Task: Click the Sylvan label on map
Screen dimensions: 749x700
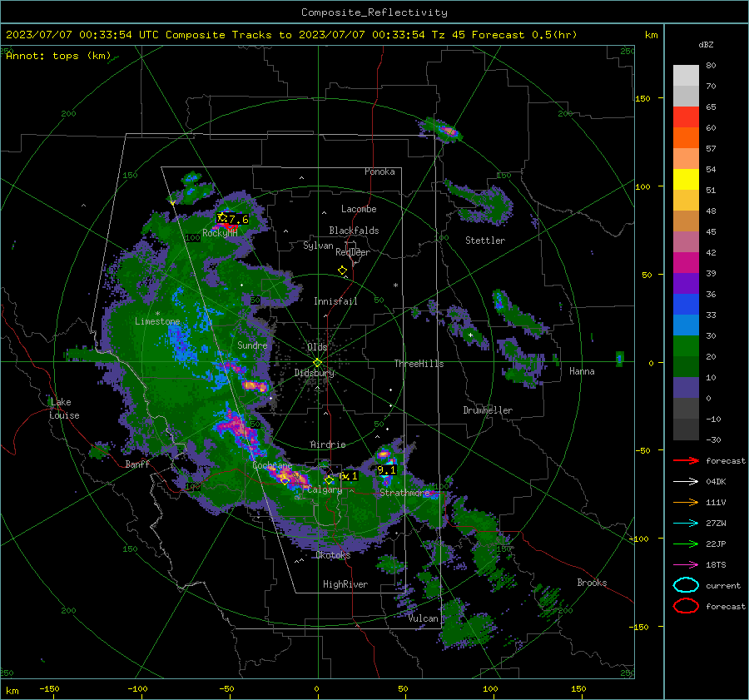Action: point(318,246)
